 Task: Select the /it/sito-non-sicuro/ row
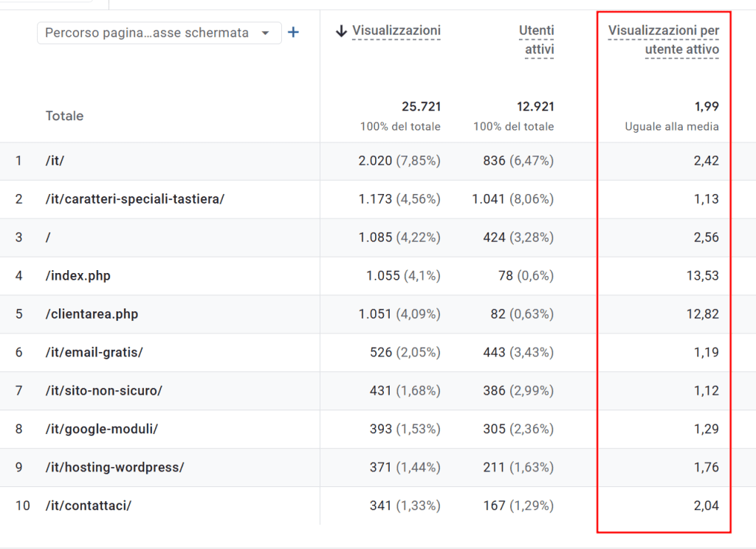point(103,391)
